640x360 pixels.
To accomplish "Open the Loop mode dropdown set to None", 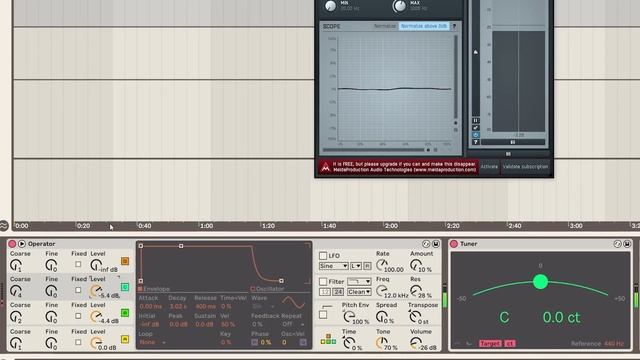I will pyautogui.click(x=152, y=342).
